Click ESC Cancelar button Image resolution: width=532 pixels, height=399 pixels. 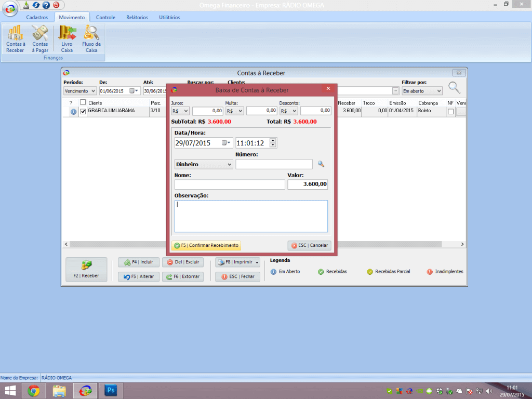pos(309,245)
